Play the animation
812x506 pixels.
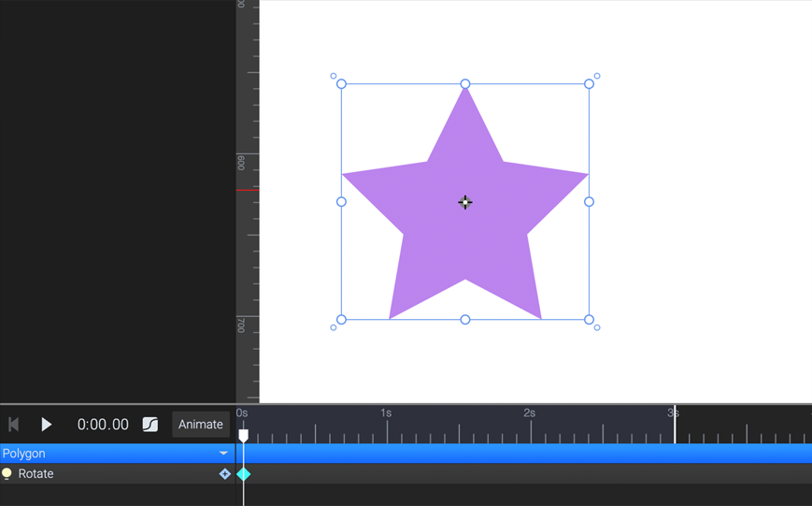46,425
